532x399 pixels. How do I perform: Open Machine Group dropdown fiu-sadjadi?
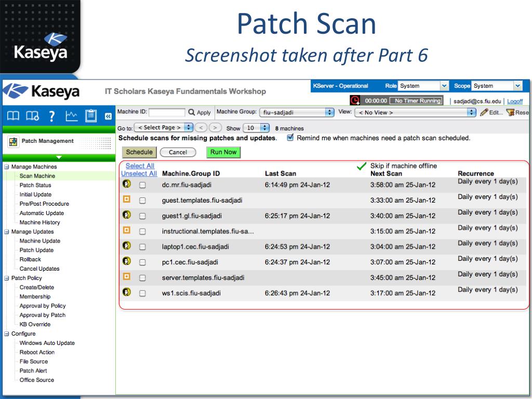coord(297,112)
